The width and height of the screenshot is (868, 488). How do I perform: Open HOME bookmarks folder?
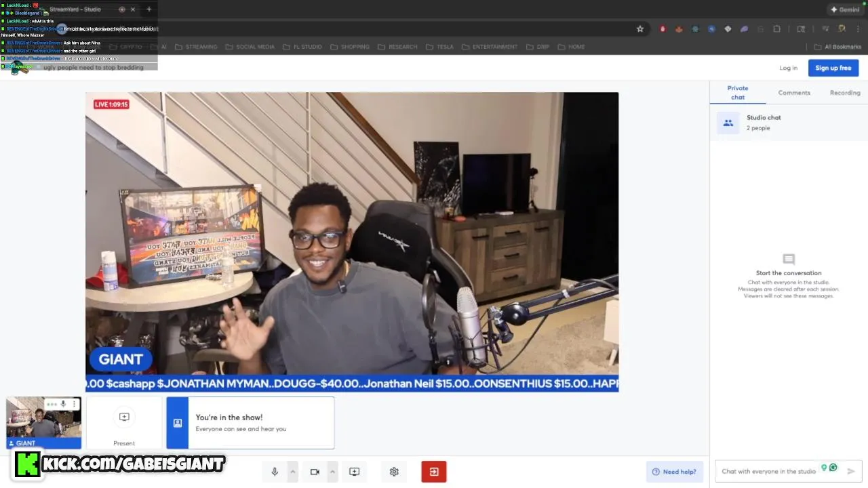(x=572, y=47)
